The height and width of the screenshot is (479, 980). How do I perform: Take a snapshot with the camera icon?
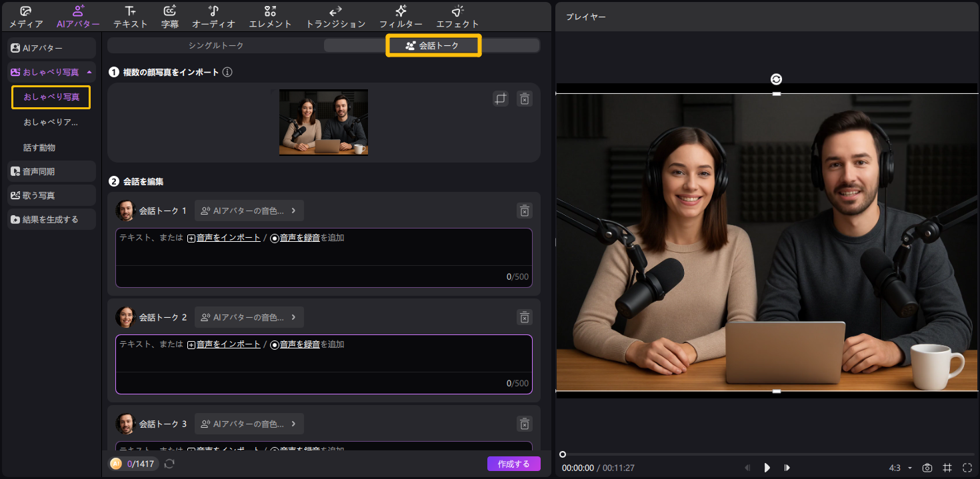click(927, 468)
